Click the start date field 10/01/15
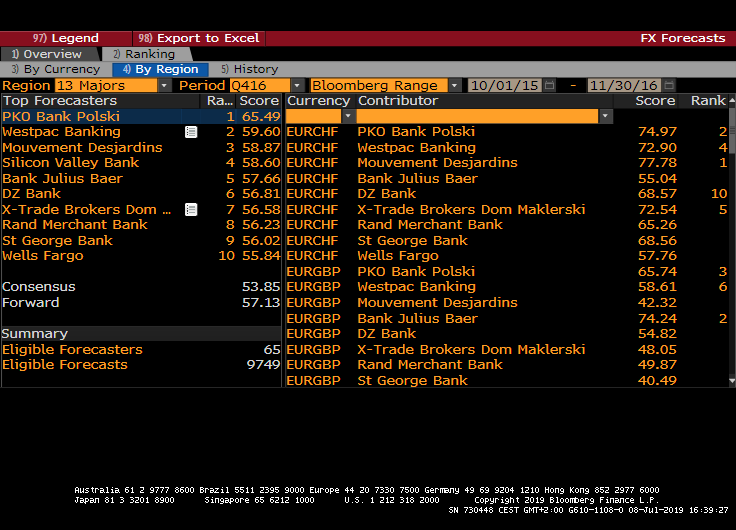The image size is (736, 530). (x=504, y=86)
